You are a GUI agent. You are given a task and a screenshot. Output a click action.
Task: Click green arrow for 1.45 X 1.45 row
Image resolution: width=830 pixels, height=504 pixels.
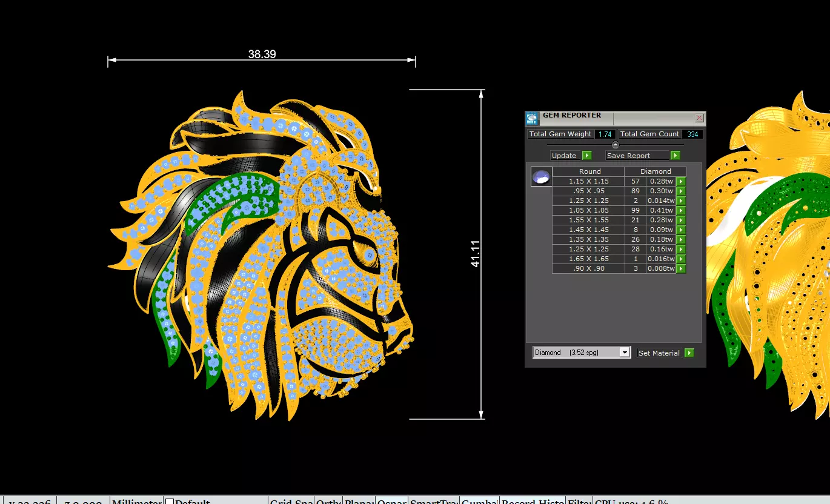point(681,230)
